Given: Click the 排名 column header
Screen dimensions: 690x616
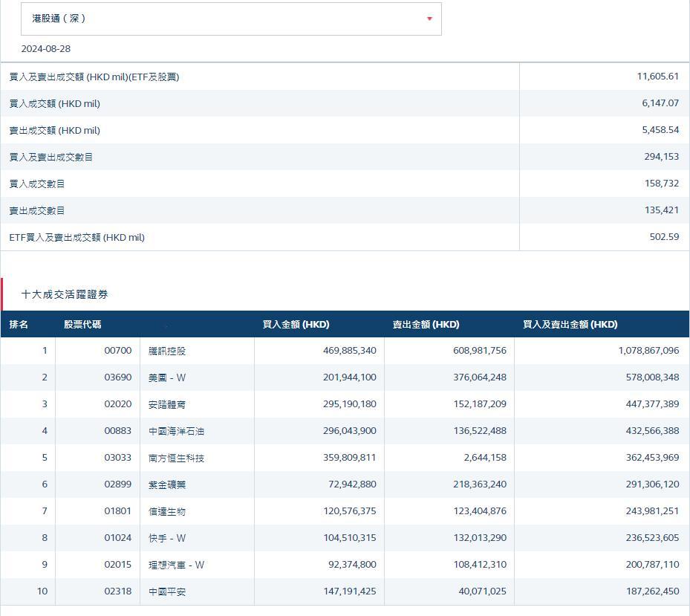Looking at the screenshot, I should tap(19, 325).
